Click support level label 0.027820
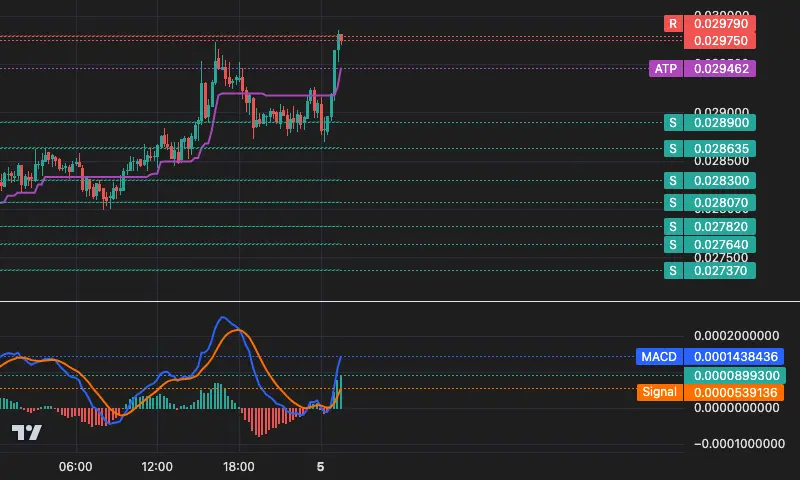800x480 pixels. [719, 226]
